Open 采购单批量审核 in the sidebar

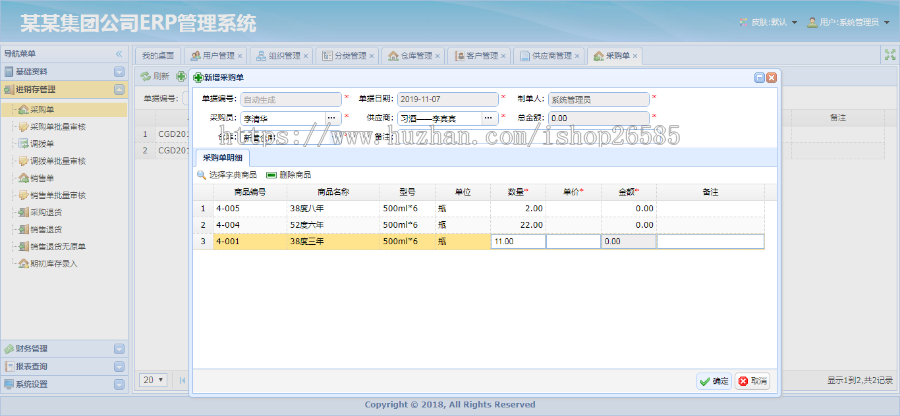coord(57,127)
